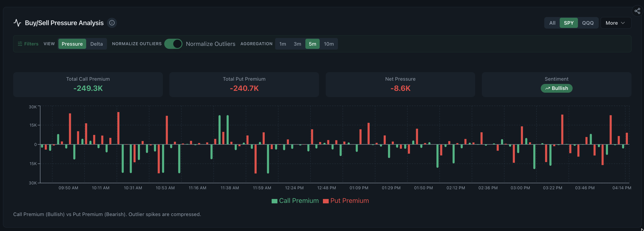The height and width of the screenshot is (231, 644).
Task: Click the Total Put Premium value -240.7K
Action: pyautogui.click(x=244, y=88)
